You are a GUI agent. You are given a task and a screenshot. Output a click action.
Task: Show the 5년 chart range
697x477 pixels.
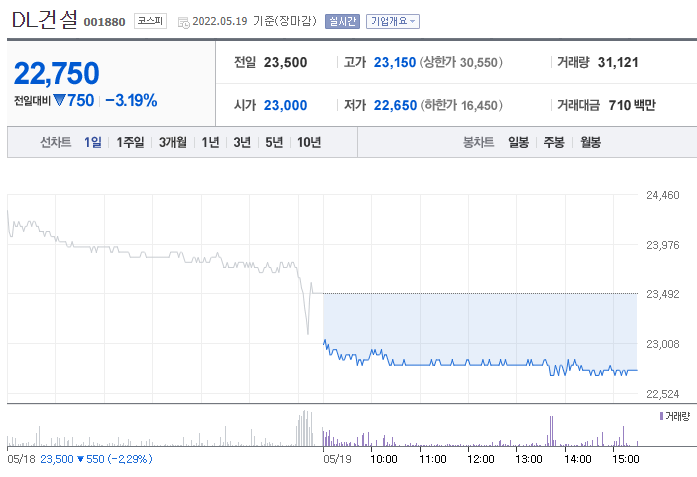(x=274, y=142)
